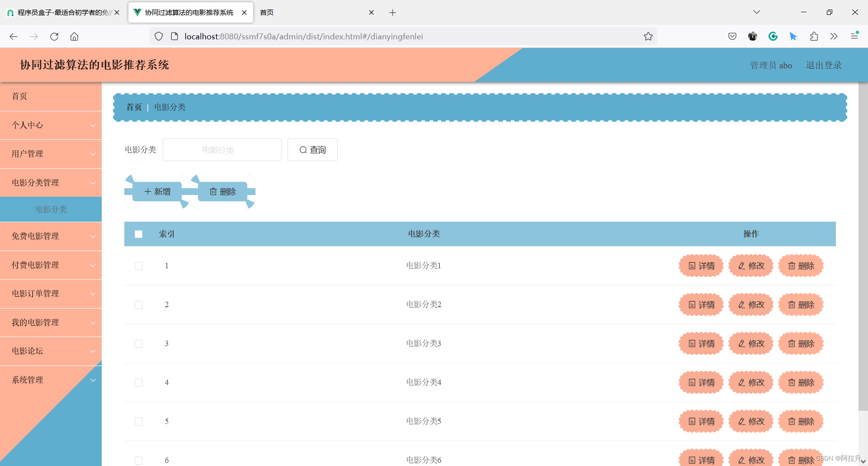Check the row 3 checkbox

tap(139, 344)
